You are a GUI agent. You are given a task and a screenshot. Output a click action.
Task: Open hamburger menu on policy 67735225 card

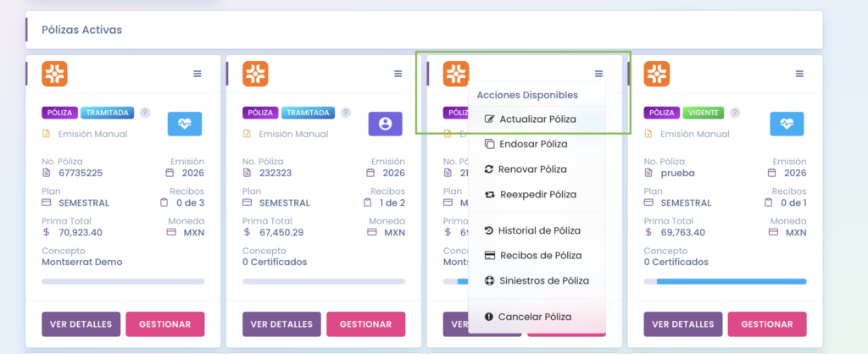pyautogui.click(x=197, y=74)
